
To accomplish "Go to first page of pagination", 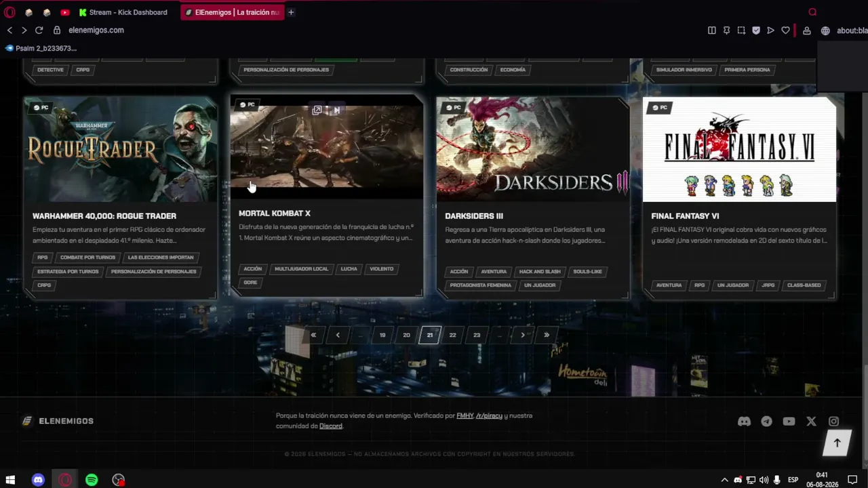I will [x=313, y=335].
